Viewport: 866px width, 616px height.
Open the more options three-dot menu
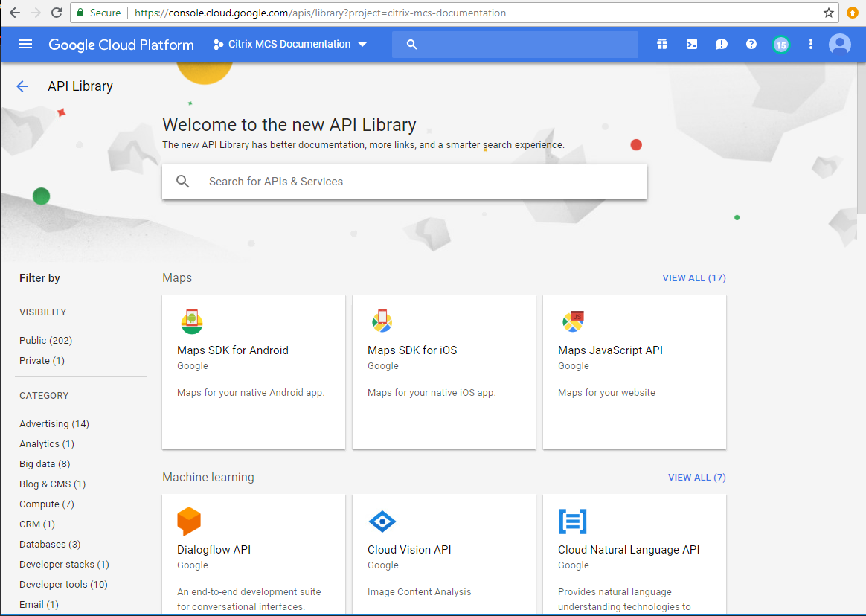point(810,44)
